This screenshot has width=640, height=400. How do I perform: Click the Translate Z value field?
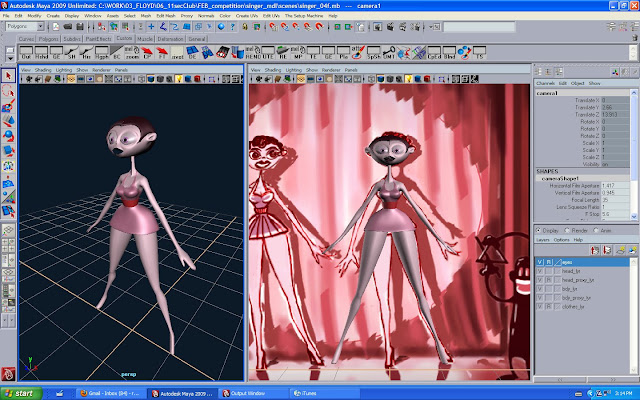pyautogui.click(x=615, y=114)
